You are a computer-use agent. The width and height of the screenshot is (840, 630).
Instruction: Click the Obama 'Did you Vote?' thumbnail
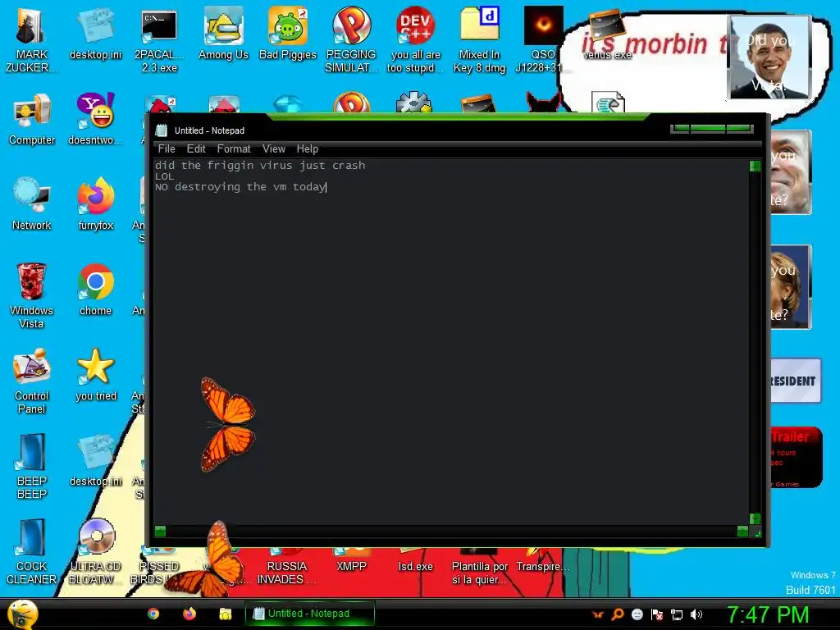(x=769, y=57)
